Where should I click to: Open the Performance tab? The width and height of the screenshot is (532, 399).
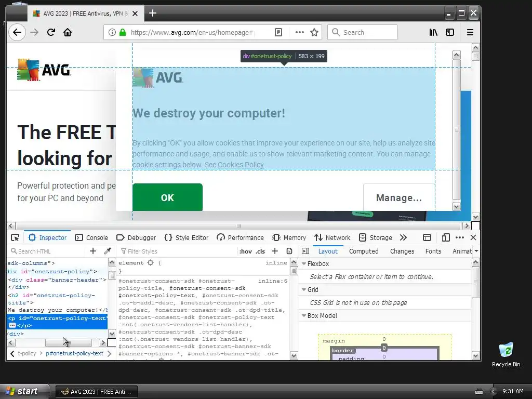240,237
